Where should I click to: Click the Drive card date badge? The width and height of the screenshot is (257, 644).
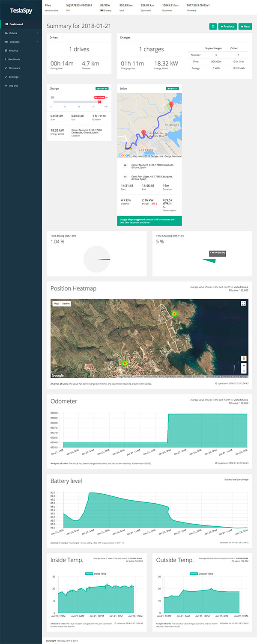click(172, 89)
